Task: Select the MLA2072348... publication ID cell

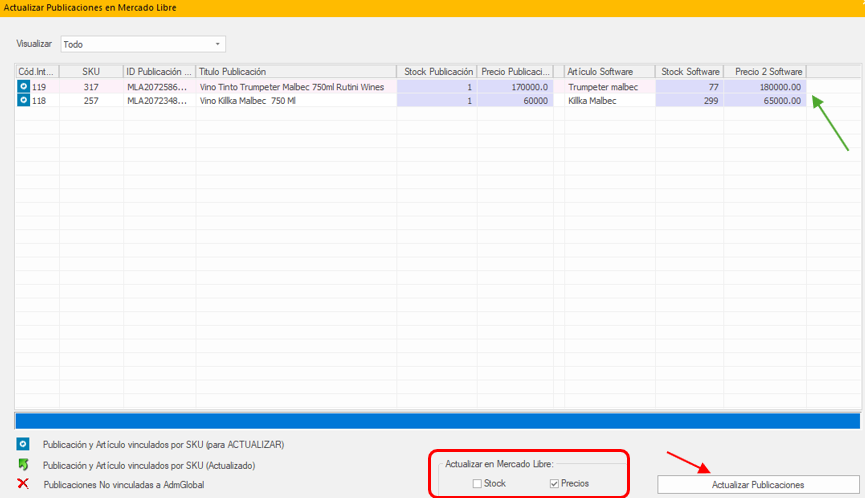Action: click(x=159, y=101)
